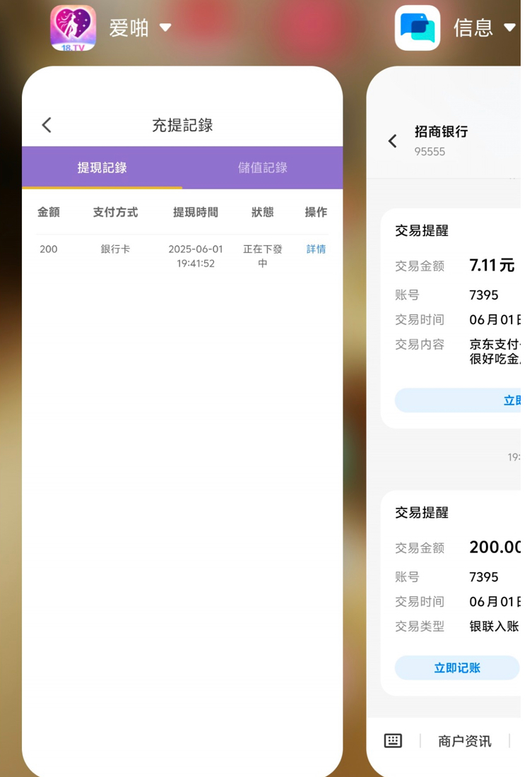This screenshot has height=777, width=532.
Task: Tap the 200.00 transaction alert title
Action: click(x=422, y=512)
